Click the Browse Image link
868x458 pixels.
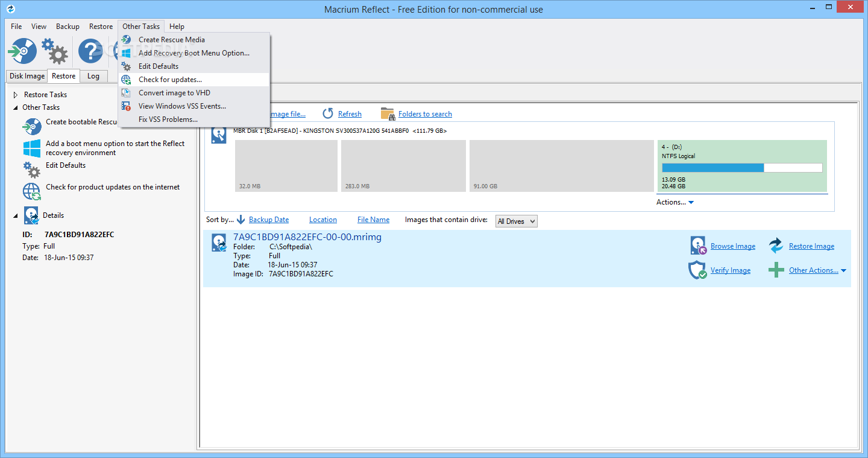click(x=733, y=246)
